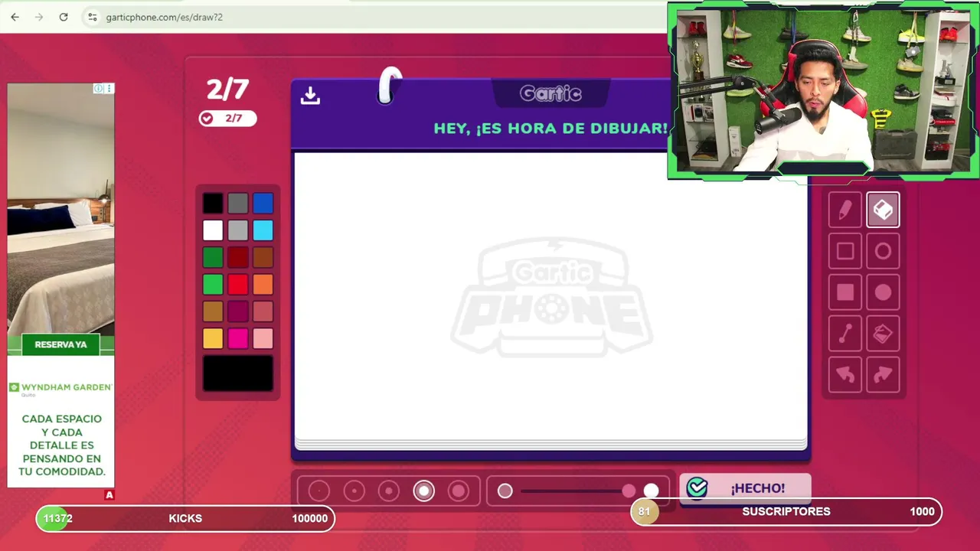Image resolution: width=980 pixels, height=551 pixels.
Task: Reload the Gartic Phone page
Action: (x=64, y=17)
